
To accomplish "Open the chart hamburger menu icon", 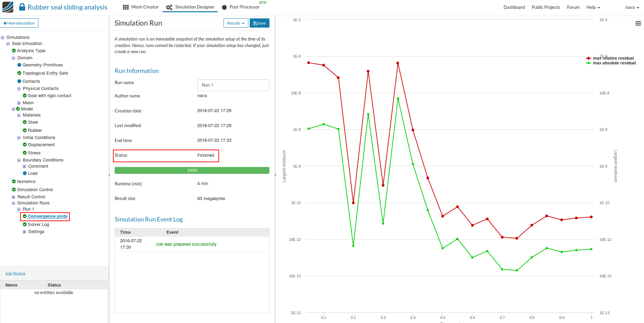I will [x=638, y=24].
